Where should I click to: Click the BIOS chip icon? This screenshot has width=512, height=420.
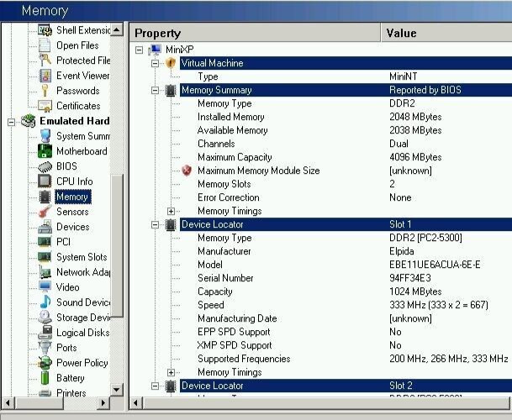(x=45, y=166)
